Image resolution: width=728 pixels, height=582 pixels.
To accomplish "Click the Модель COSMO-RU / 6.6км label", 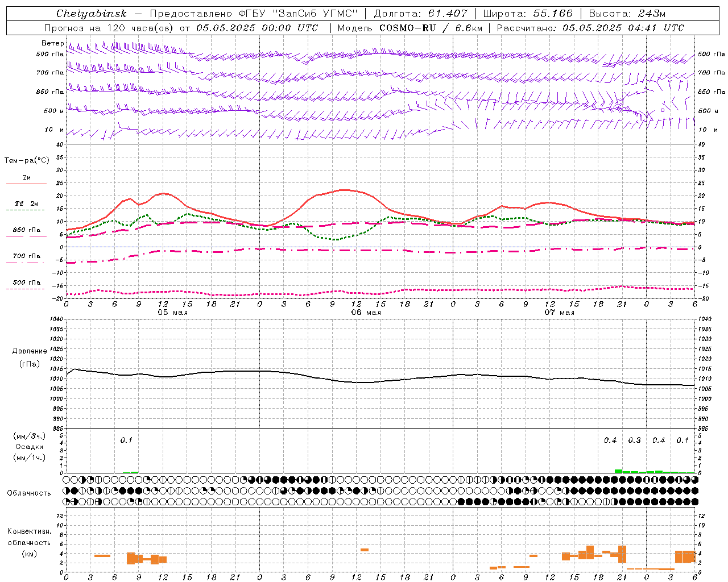I will point(409,28).
